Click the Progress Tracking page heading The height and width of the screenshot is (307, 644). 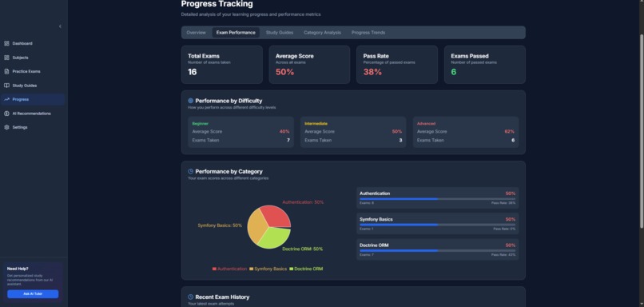click(217, 4)
